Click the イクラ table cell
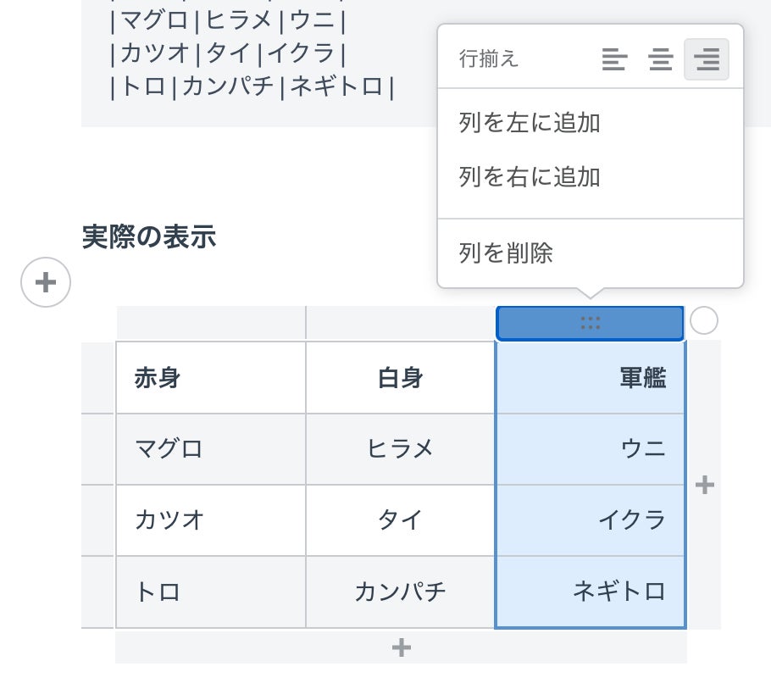 (590, 519)
